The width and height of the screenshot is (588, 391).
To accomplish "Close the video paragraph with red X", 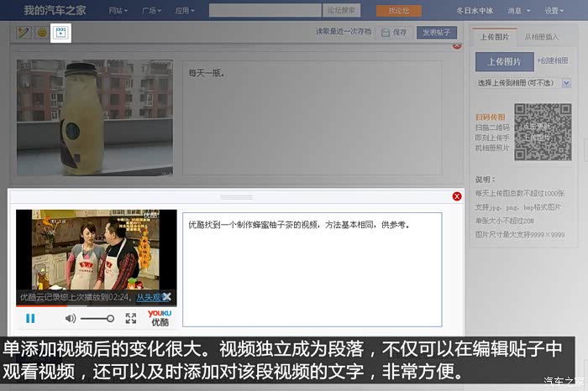I will 457,196.
